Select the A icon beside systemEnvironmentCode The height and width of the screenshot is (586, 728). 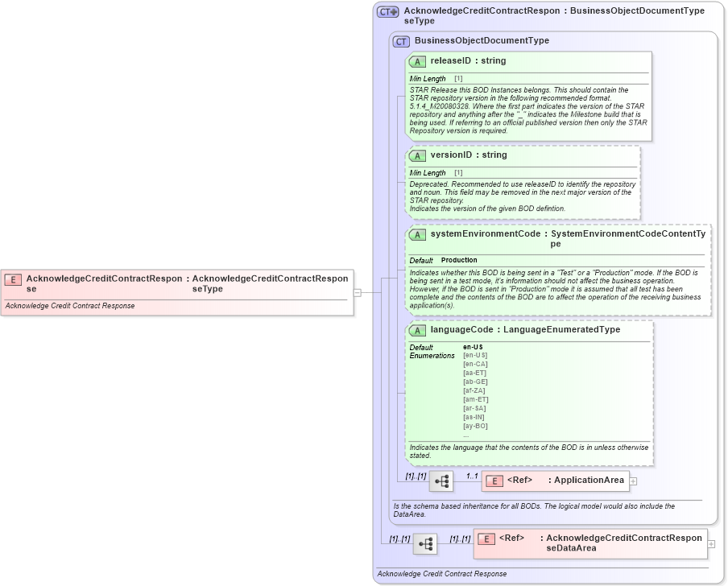(417, 234)
